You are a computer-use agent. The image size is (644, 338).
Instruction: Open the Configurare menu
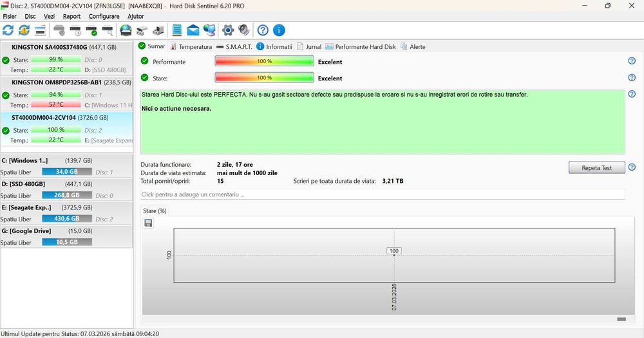click(x=104, y=17)
